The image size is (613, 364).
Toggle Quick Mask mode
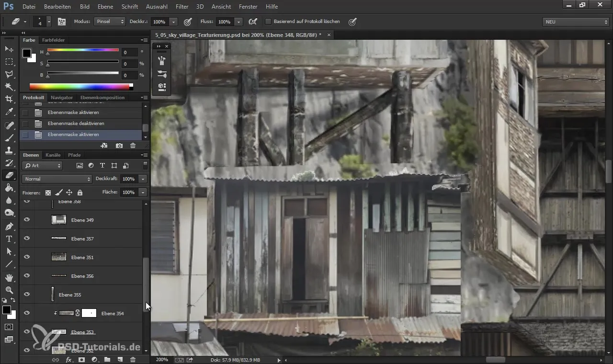[x=9, y=327]
